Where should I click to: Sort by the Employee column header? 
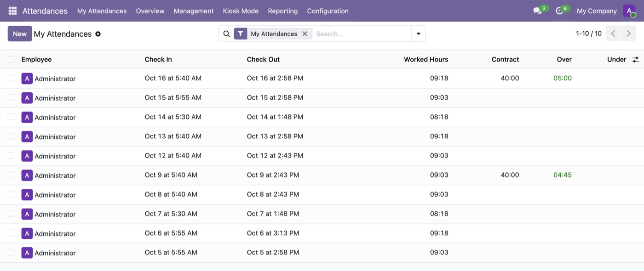coord(36,59)
